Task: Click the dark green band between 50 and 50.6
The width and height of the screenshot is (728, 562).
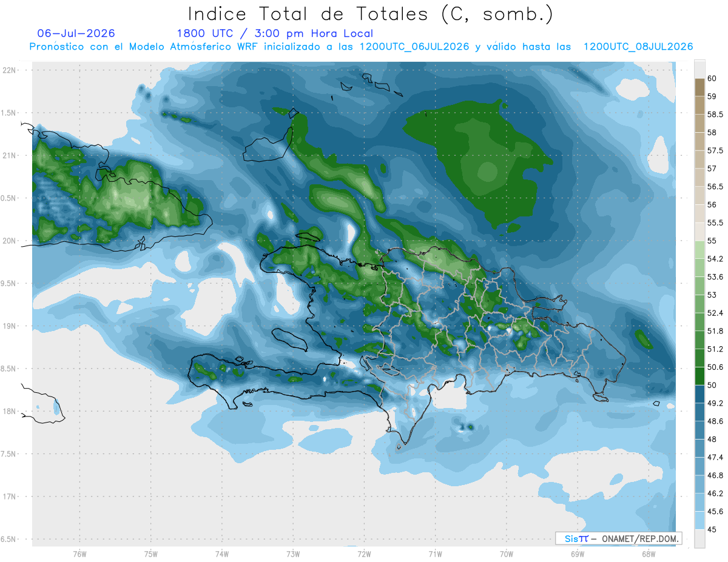Action: 699,376
